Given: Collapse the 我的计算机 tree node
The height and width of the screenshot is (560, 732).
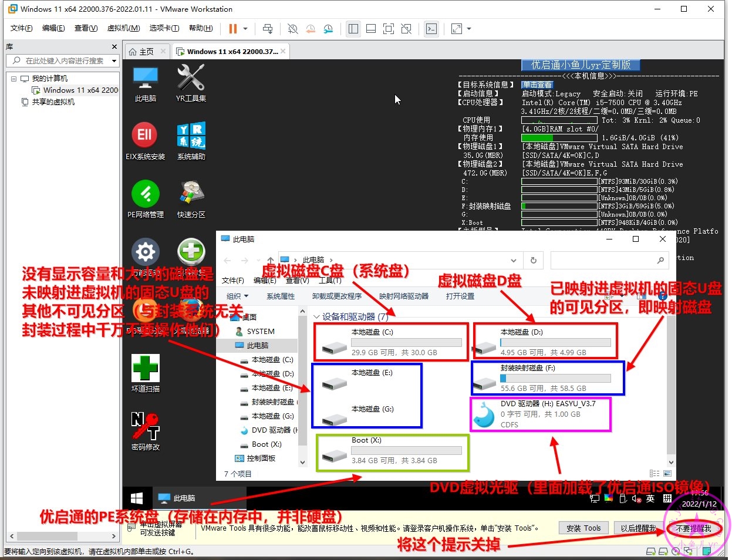Looking at the screenshot, I should tap(14, 79).
